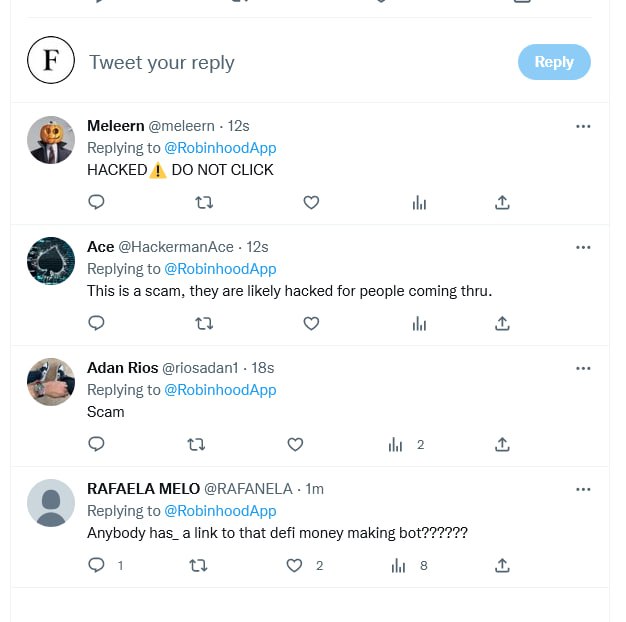Viewport: 626px width, 622px height.
Task: Share Meleern's tweet
Action: coord(502,202)
